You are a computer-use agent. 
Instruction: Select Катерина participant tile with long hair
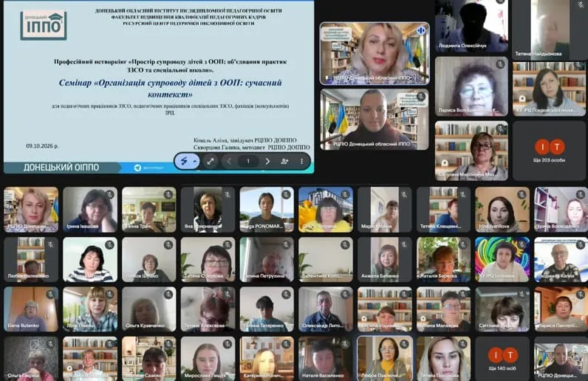tap(267, 359)
